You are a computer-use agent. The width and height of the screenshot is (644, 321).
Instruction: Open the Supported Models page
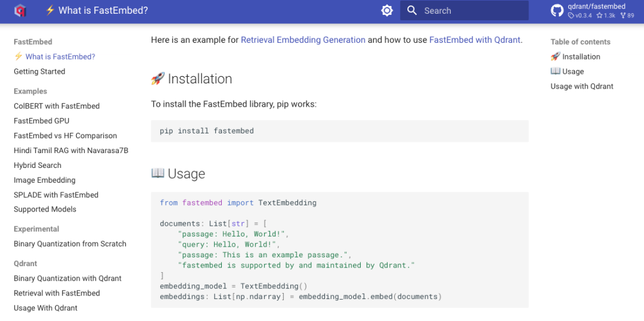45,209
